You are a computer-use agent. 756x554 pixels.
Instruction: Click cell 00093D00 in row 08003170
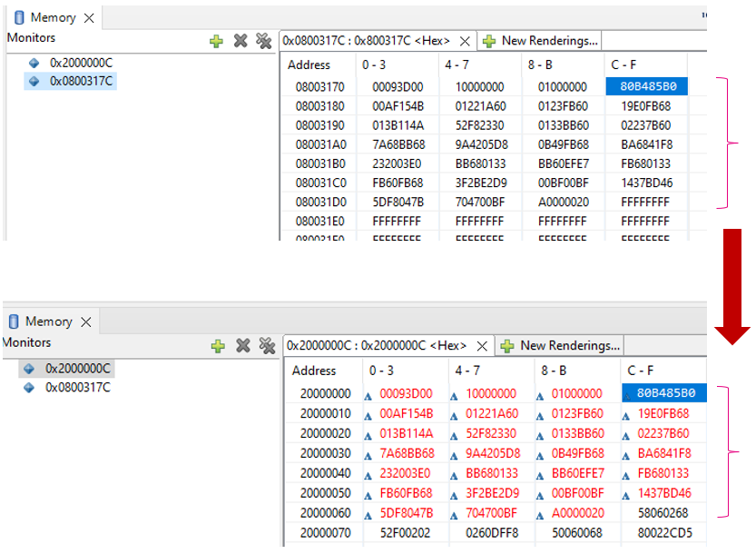click(398, 87)
